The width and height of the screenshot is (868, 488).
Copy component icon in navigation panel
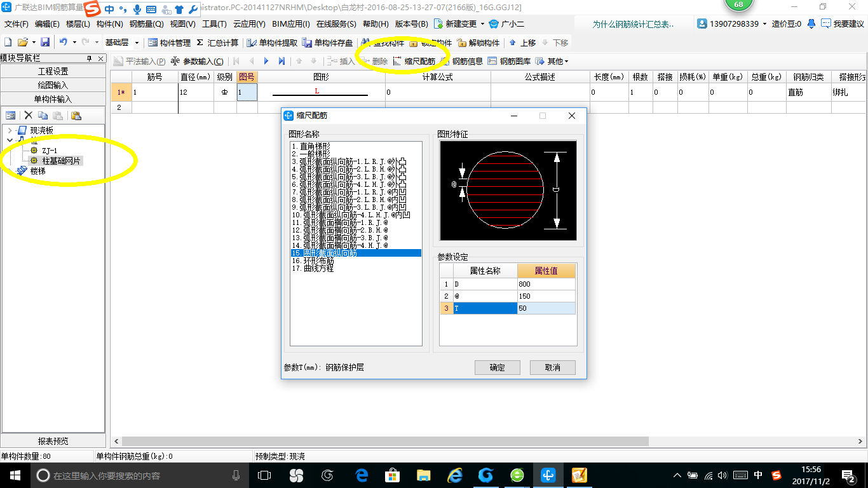click(43, 115)
